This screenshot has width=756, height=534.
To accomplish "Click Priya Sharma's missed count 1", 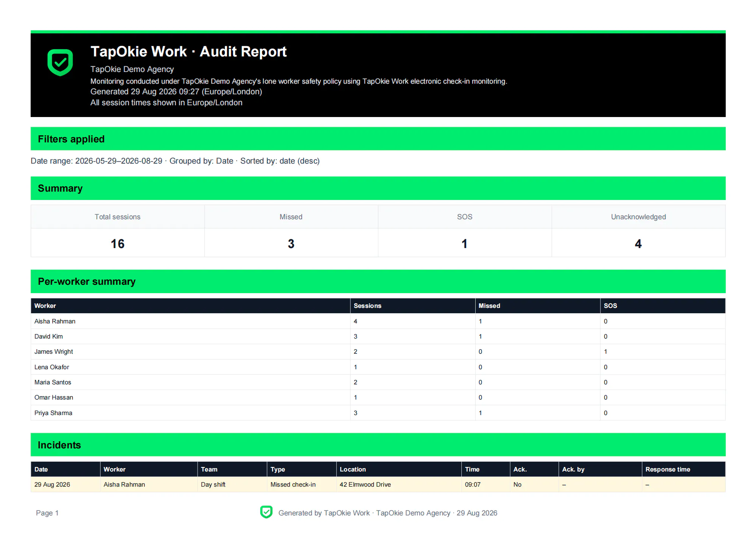I will (481, 413).
